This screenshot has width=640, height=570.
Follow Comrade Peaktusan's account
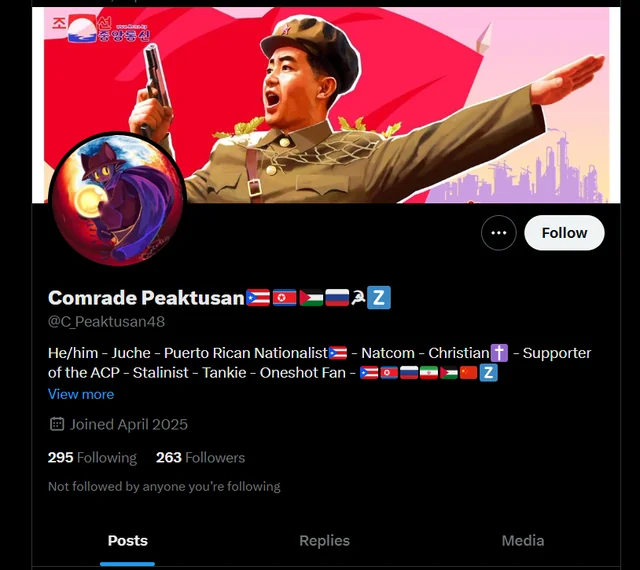point(564,233)
